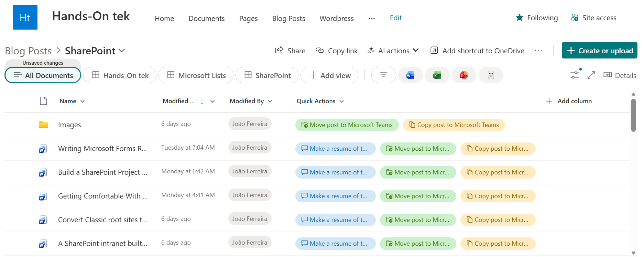Screen dimensions: 644x257
Task: Open the filter lines pill button
Action: (383, 75)
